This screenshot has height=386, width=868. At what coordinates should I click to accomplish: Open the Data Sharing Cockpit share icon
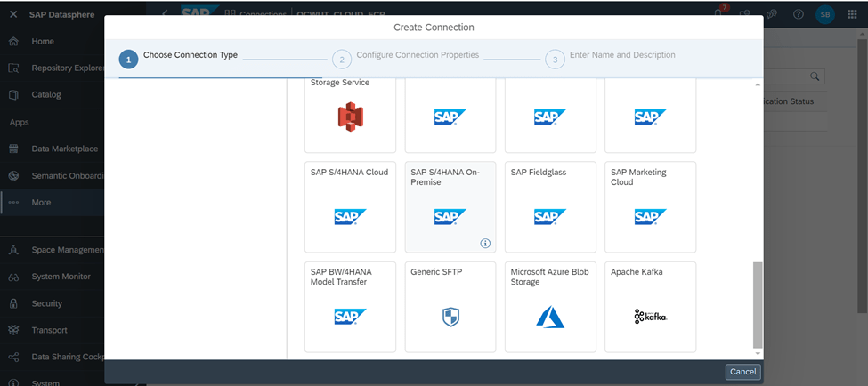[x=14, y=357]
